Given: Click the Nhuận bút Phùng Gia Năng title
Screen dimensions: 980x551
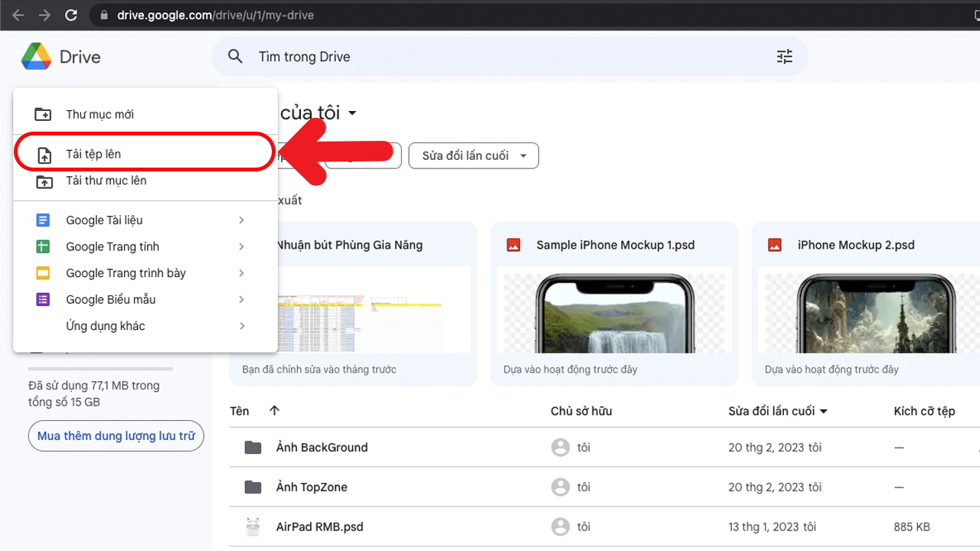Looking at the screenshot, I should (349, 245).
